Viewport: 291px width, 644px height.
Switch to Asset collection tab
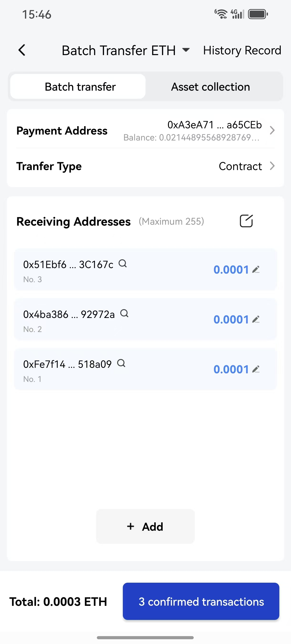pos(211,87)
